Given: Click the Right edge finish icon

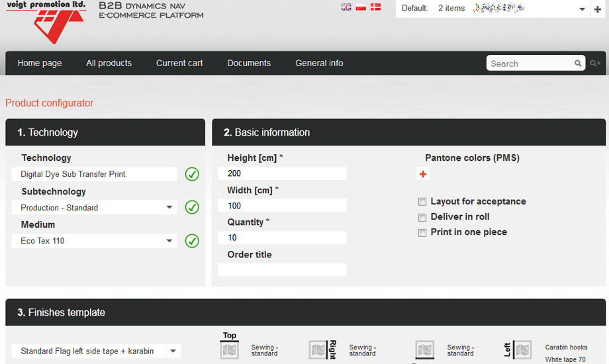Looking at the screenshot, I should (319, 349).
